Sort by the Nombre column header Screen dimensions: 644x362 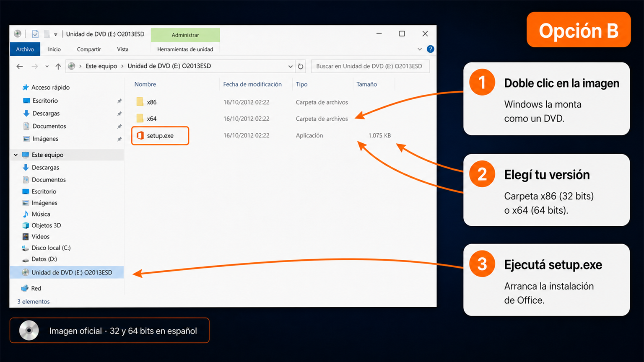(145, 84)
